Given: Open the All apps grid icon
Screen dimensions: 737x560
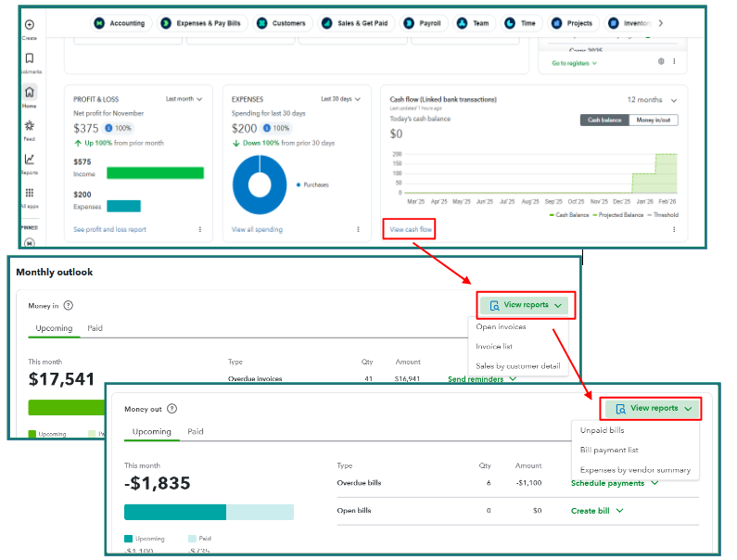Looking at the screenshot, I should tap(30, 193).
